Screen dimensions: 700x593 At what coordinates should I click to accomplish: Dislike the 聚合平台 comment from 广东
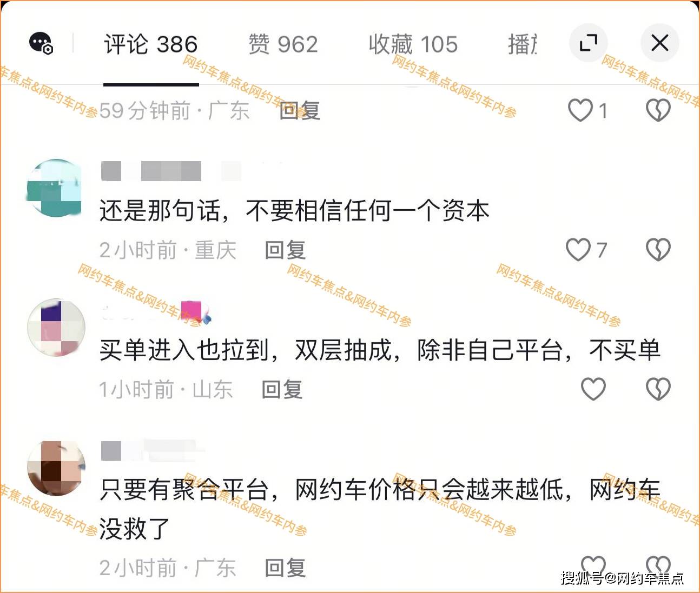658,565
